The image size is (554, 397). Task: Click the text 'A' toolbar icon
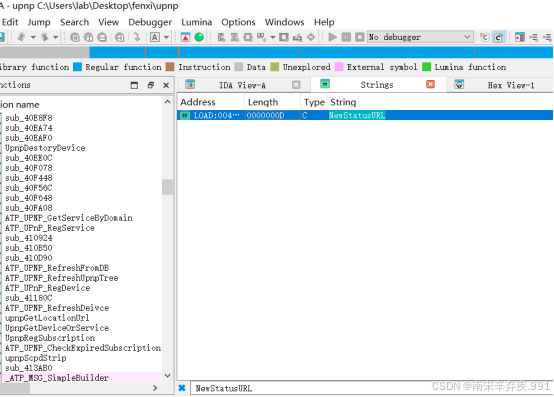coord(155,37)
